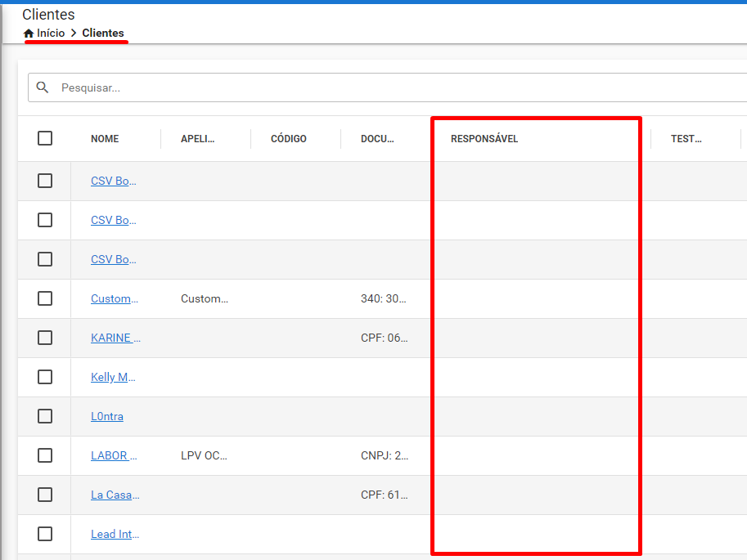Sort by the TEST... column header
This screenshot has width=747, height=560.
(686, 139)
